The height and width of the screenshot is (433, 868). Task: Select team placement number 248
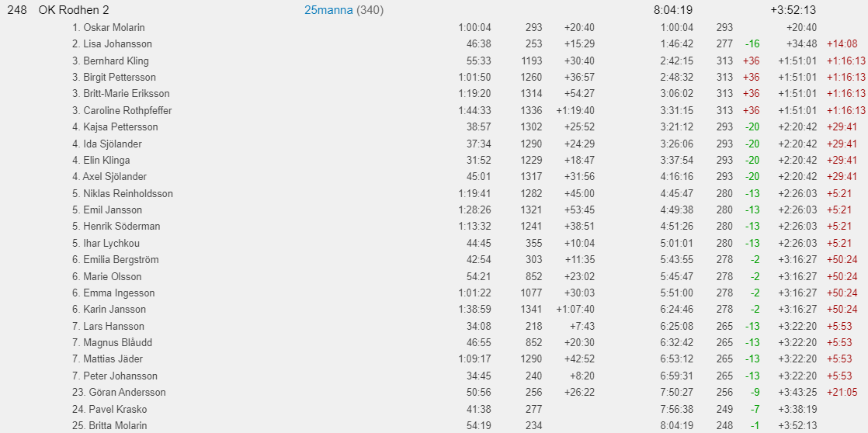click(x=16, y=10)
